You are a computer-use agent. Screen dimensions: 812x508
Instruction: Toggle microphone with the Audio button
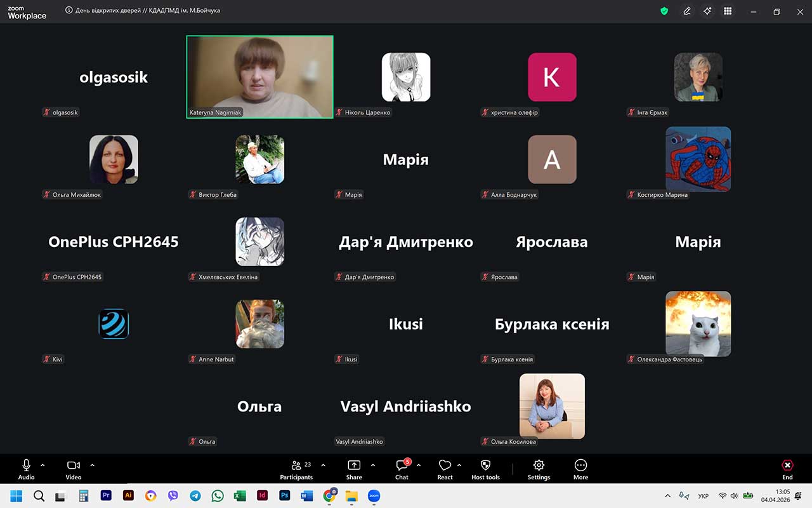[x=26, y=469]
